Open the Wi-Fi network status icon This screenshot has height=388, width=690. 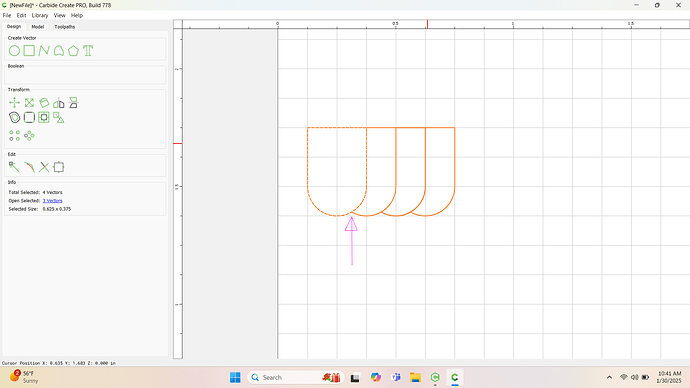(x=623, y=377)
